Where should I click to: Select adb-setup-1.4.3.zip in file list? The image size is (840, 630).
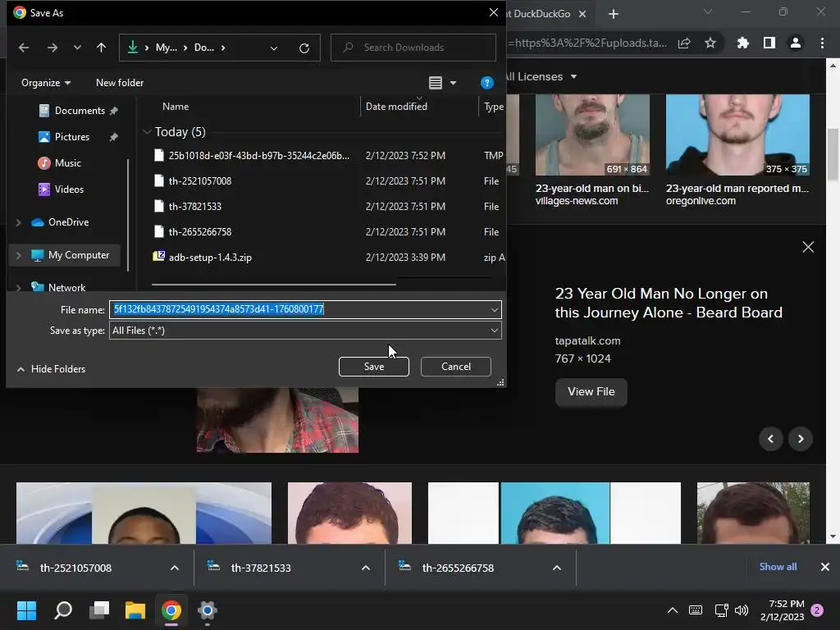[x=210, y=258]
